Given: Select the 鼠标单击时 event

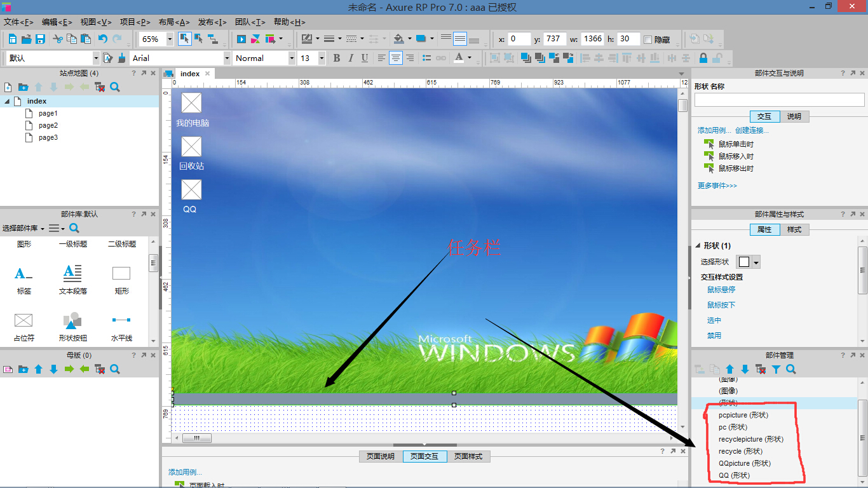Looking at the screenshot, I should (736, 144).
